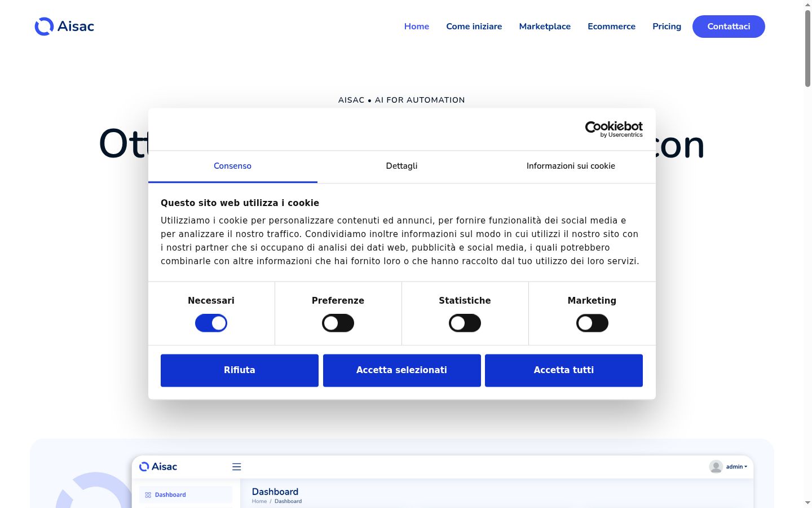
Task: Click the scrollbar down arrow
Action: pyautogui.click(x=807, y=502)
